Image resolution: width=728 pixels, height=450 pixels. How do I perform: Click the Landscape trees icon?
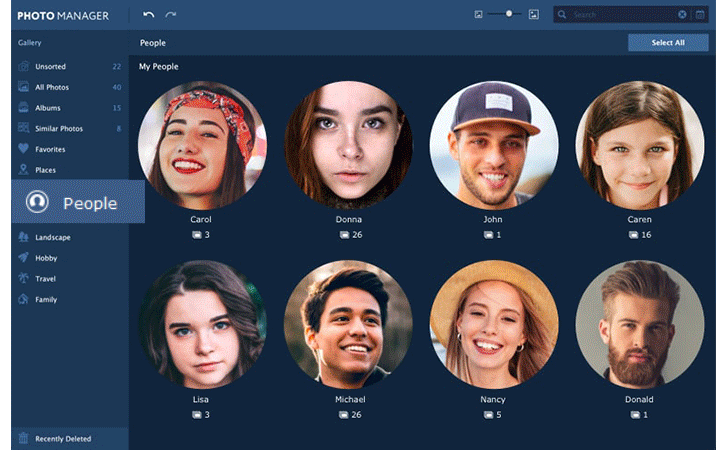(x=23, y=237)
